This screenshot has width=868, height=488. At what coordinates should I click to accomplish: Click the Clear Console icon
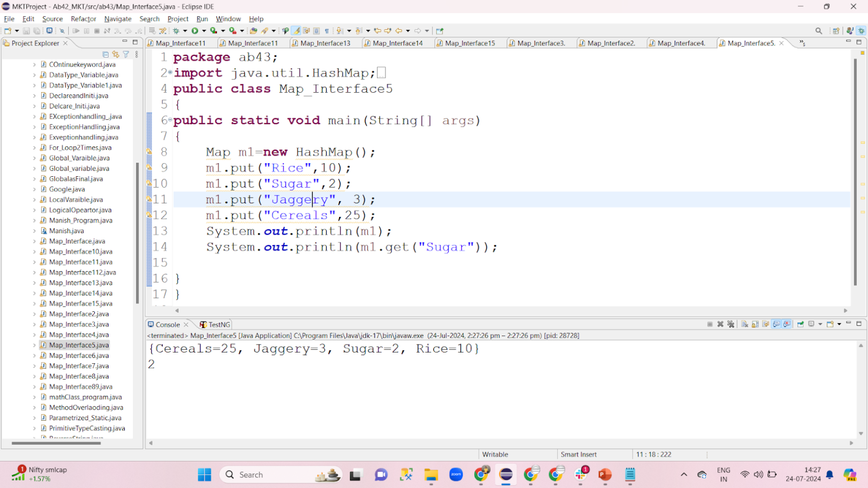point(745,324)
